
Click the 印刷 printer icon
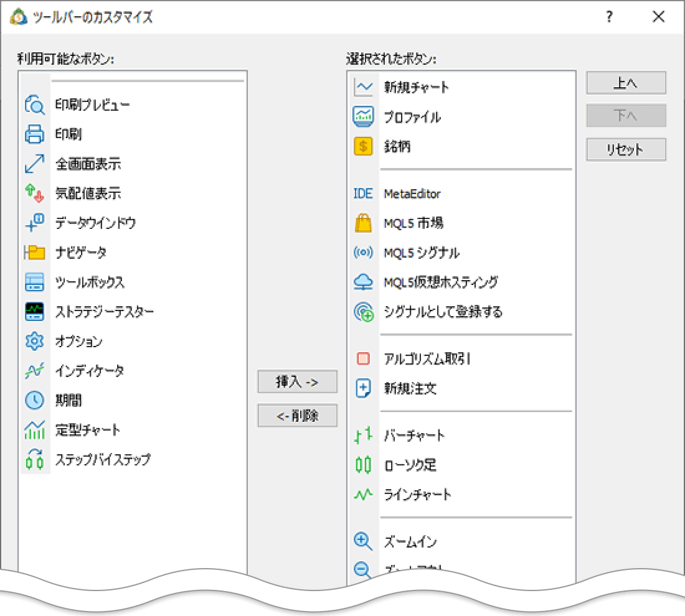[34, 134]
